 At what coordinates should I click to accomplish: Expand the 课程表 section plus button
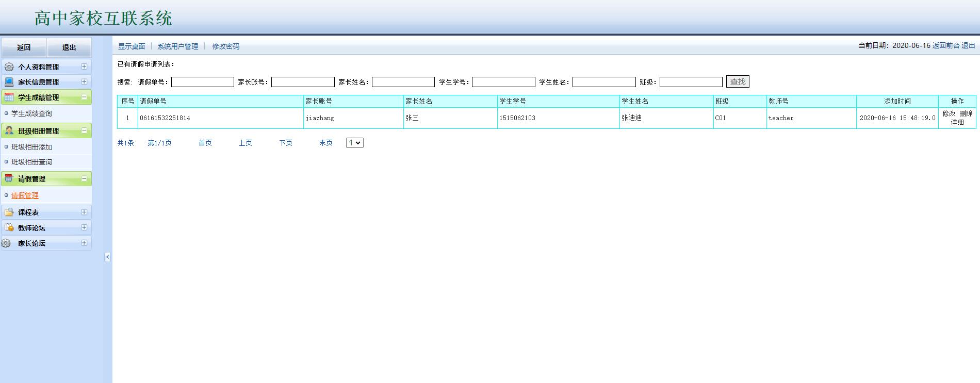84,212
